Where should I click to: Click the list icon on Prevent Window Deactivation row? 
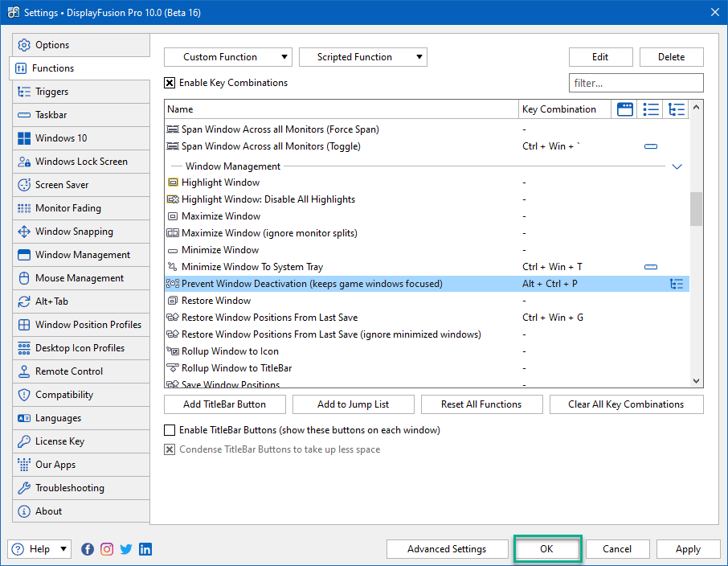pyautogui.click(x=677, y=284)
